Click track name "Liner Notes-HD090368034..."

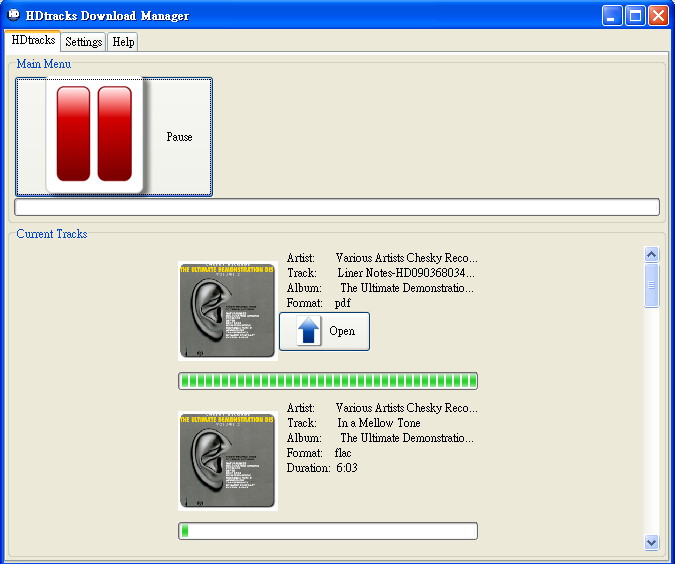(x=406, y=273)
